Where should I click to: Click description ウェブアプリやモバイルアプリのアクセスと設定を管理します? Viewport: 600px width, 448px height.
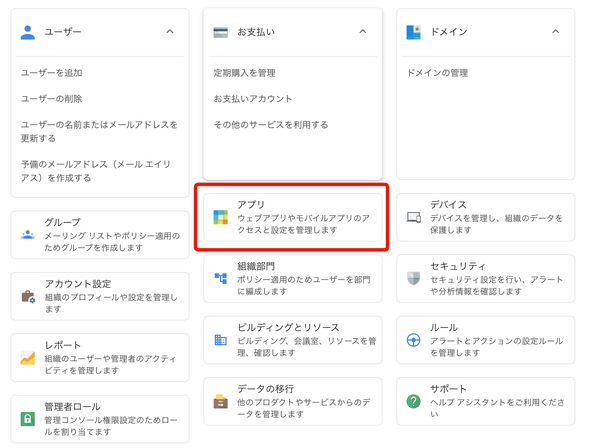303,224
